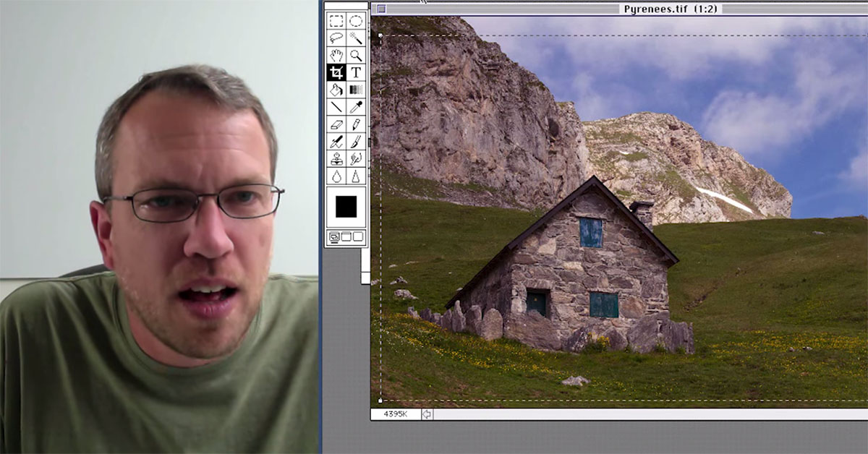The image size is (868, 454).
Task: Switch to the middle screen mode icon
Action: pos(346,236)
